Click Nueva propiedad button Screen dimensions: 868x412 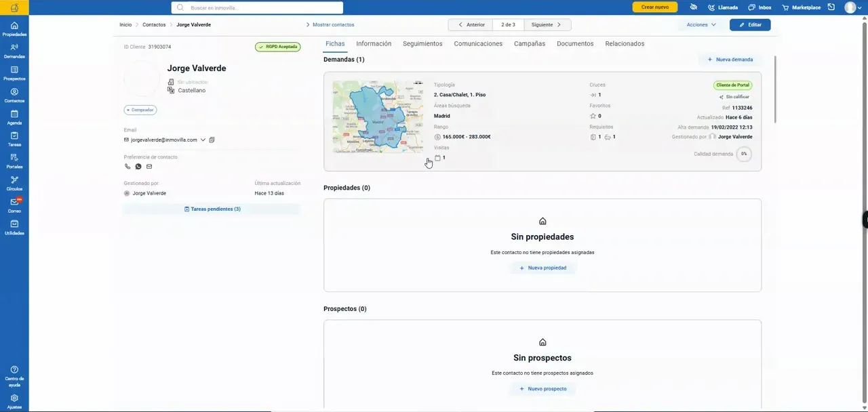(542, 268)
